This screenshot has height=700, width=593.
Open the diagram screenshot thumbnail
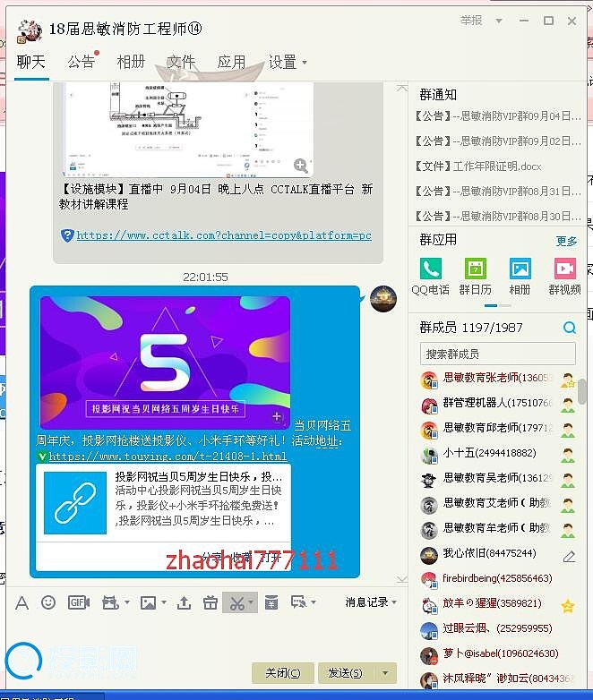pyautogui.click(x=188, y=130)
